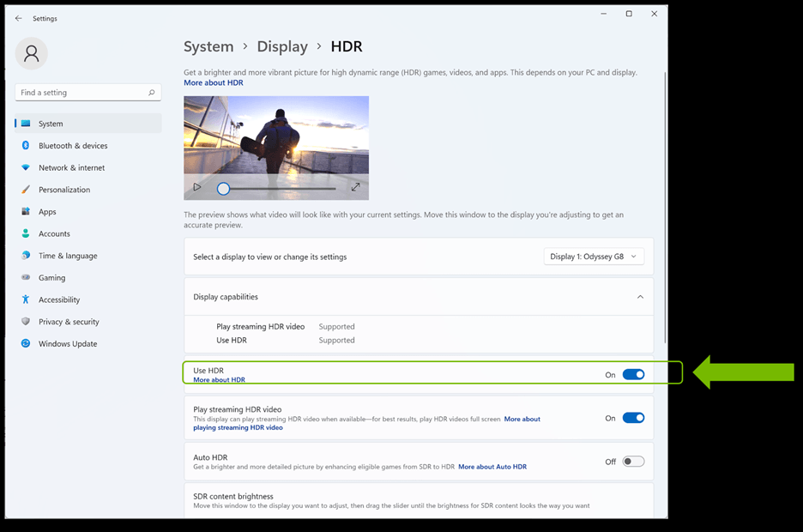Go to Personalization settings
Screen dimensions: 803x532
click(63, 190)
